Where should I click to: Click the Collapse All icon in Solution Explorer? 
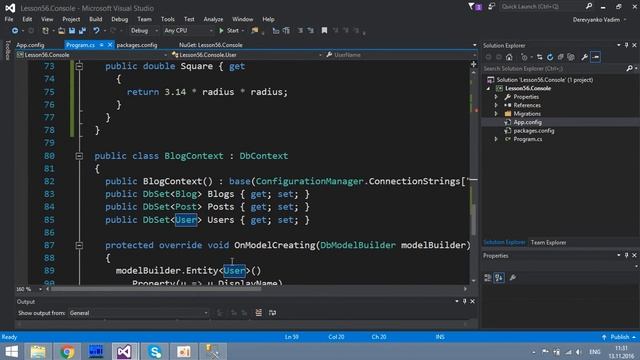tap(560, 57)
